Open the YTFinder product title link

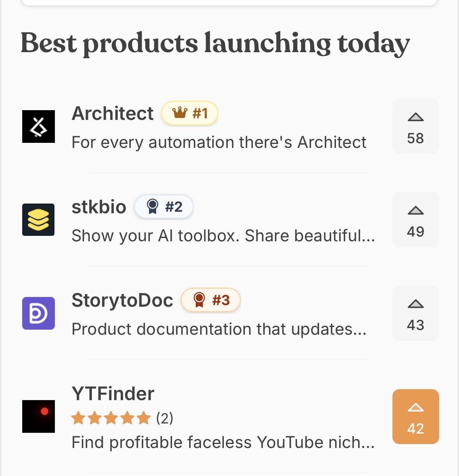tap(113, 394)
